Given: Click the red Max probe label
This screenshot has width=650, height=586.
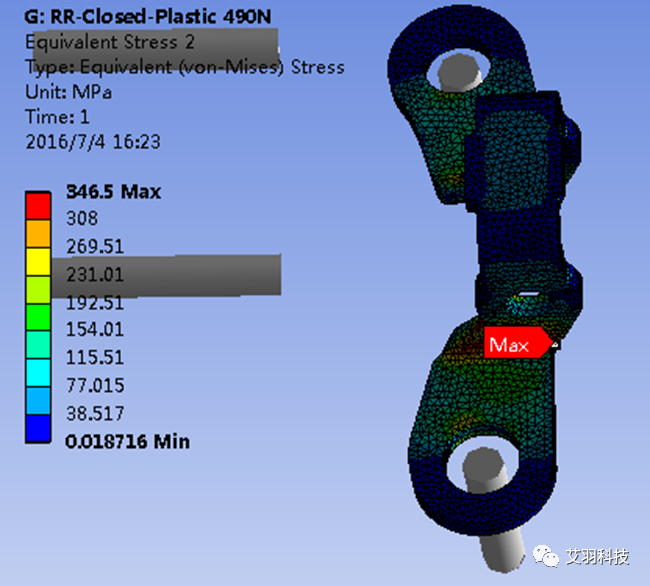Looking at the screenshot, I should 518,343.
